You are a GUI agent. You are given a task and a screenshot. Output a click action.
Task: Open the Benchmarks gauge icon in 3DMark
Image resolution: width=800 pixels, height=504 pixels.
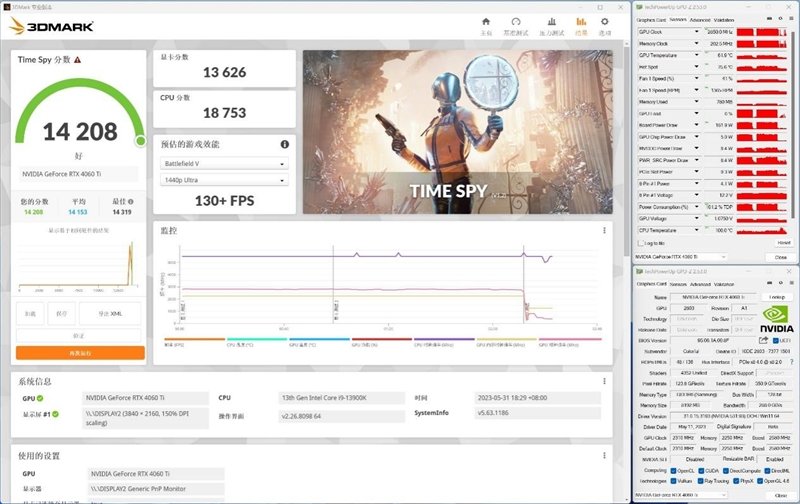(516, 21)
